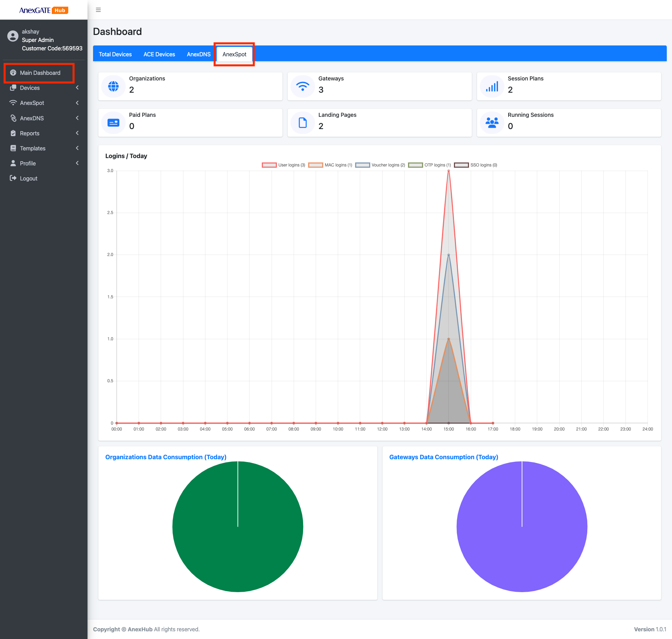Click the AnexGATE Hub logo
The image size is (672, 639).
pyautogui.click(x=43, y=10)
